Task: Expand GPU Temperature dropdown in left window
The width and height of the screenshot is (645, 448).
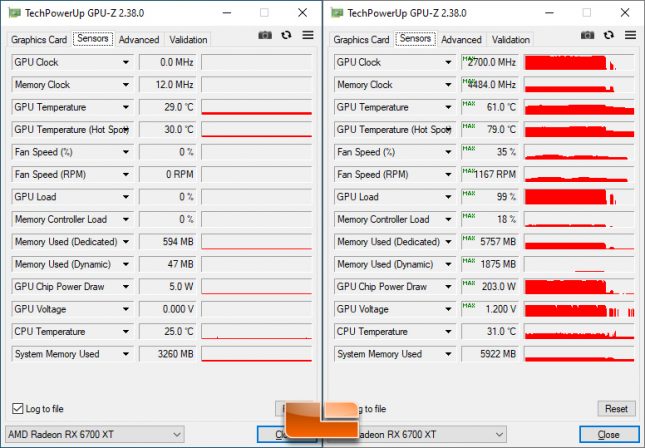Action: click(x=126, y=107)
